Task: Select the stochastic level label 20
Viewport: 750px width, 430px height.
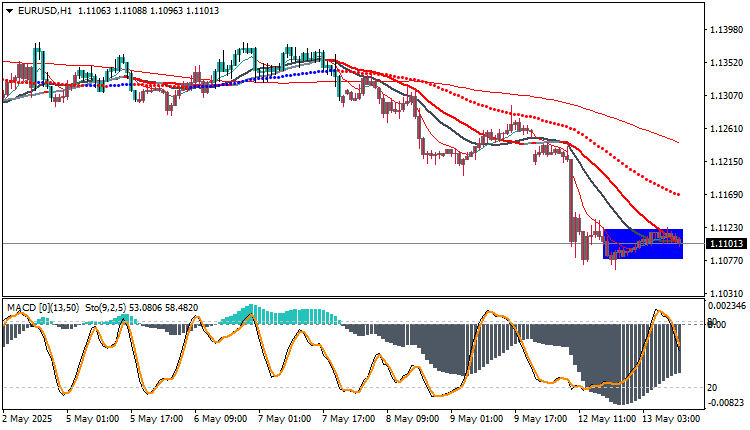Action: 712,387
